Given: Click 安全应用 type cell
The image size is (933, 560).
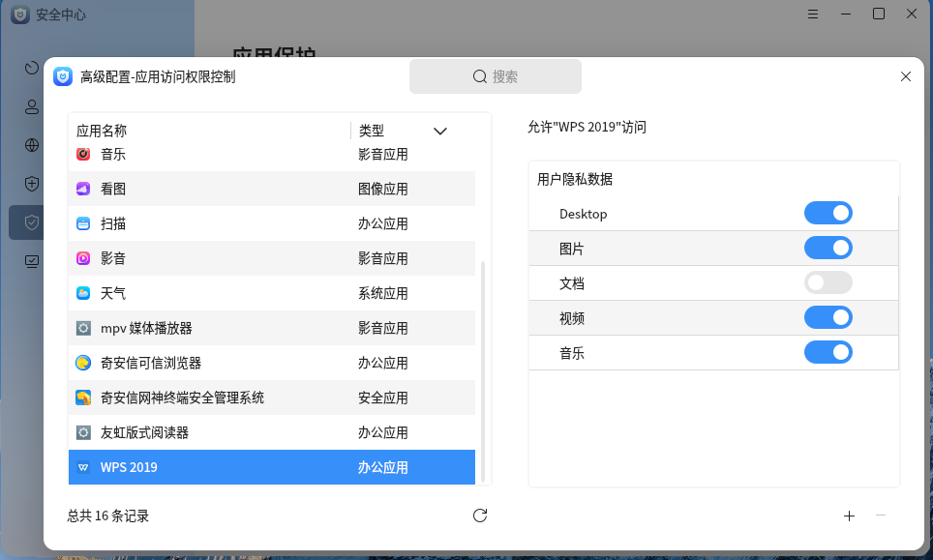Looking at the screenshot, I should click(382, 398).
